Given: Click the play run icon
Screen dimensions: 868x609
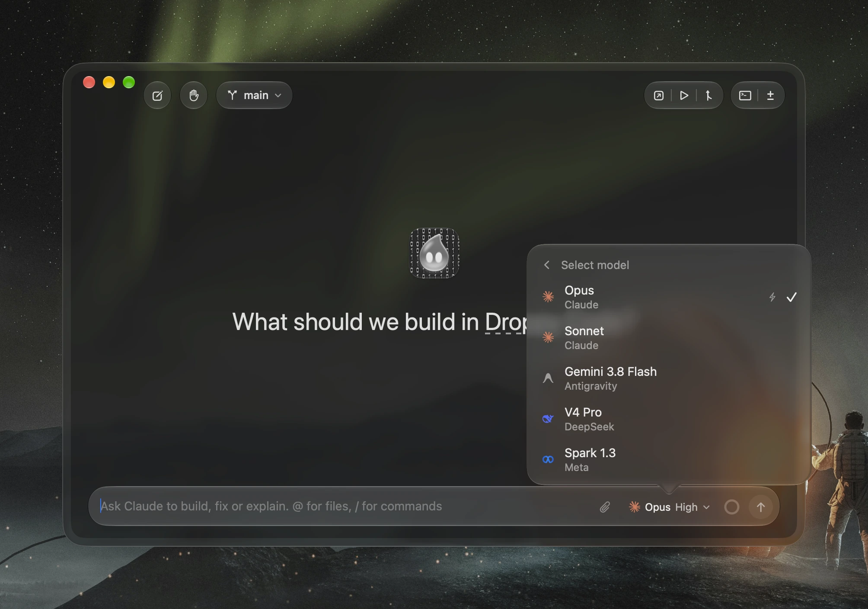Looking at the screenshot, I should [684, 95].
